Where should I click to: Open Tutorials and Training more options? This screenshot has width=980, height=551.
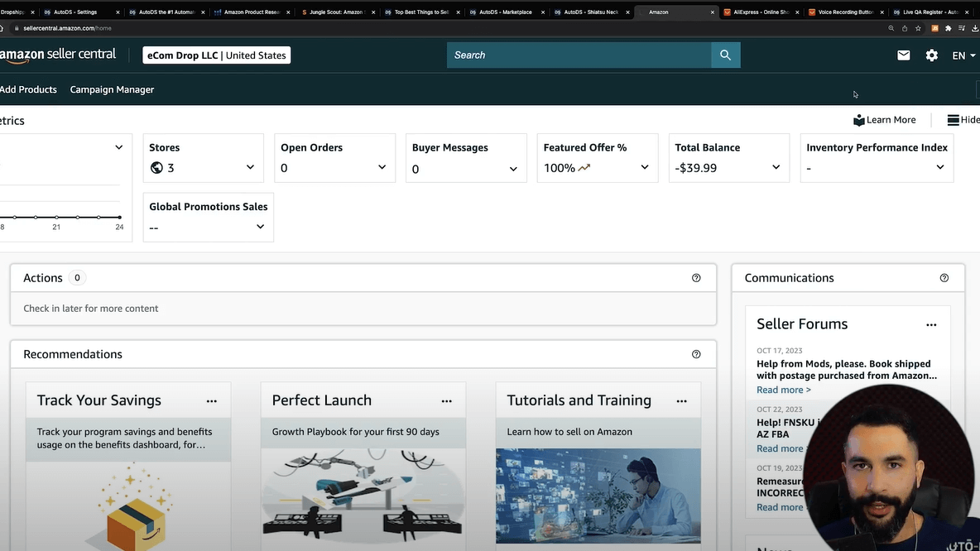681,401
